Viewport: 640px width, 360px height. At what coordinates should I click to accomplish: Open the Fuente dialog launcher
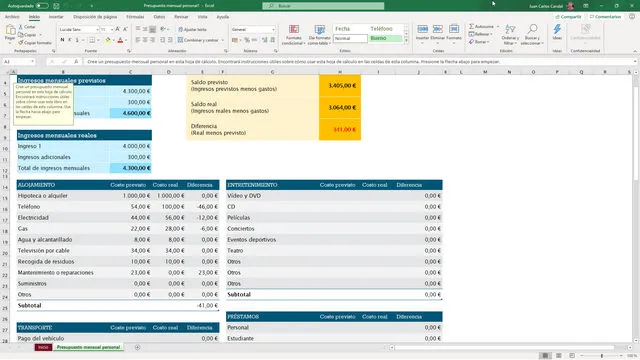pos(129,51)
